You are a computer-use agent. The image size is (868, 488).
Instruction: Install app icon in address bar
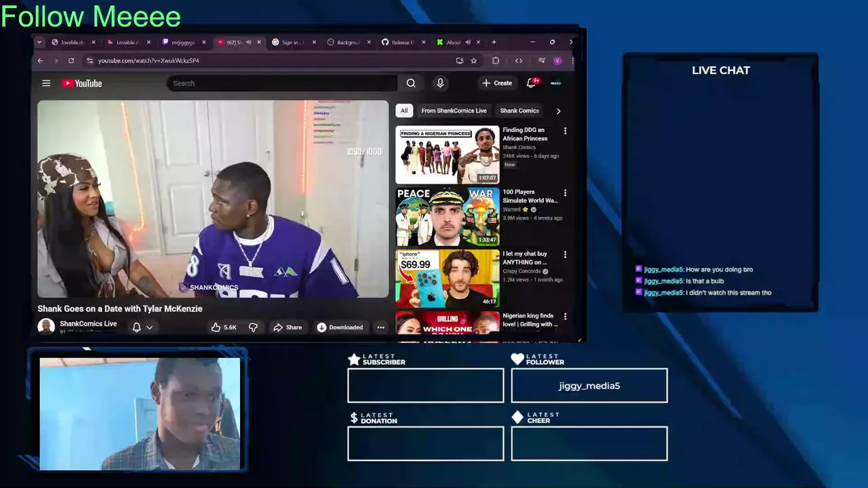[x=460, y=60]
